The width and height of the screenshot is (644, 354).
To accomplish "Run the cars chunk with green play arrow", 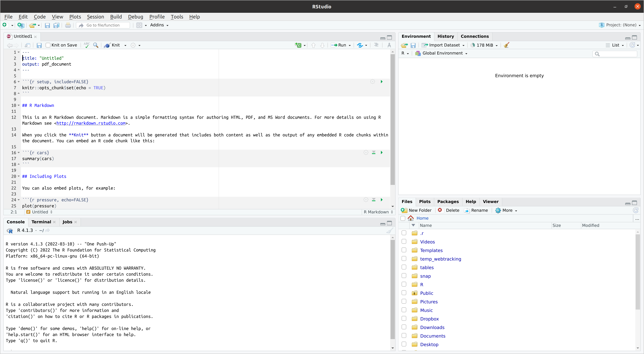I will [x=381, y=153].
